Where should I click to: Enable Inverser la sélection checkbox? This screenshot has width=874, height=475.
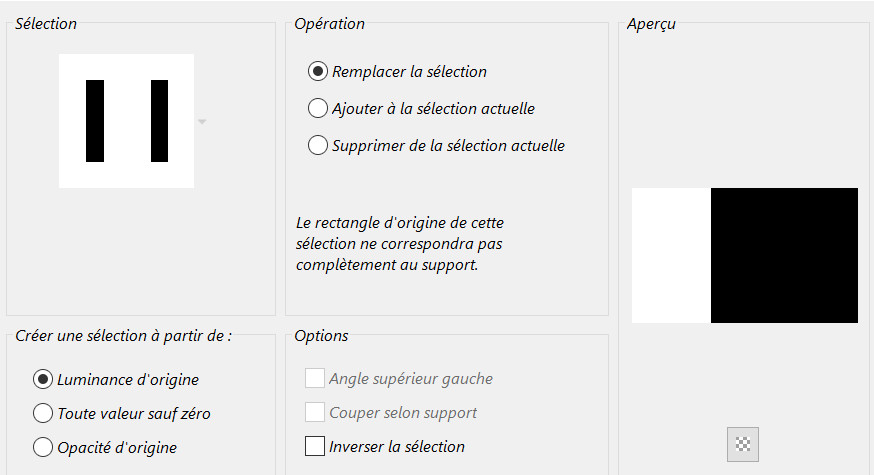(315, 446)
